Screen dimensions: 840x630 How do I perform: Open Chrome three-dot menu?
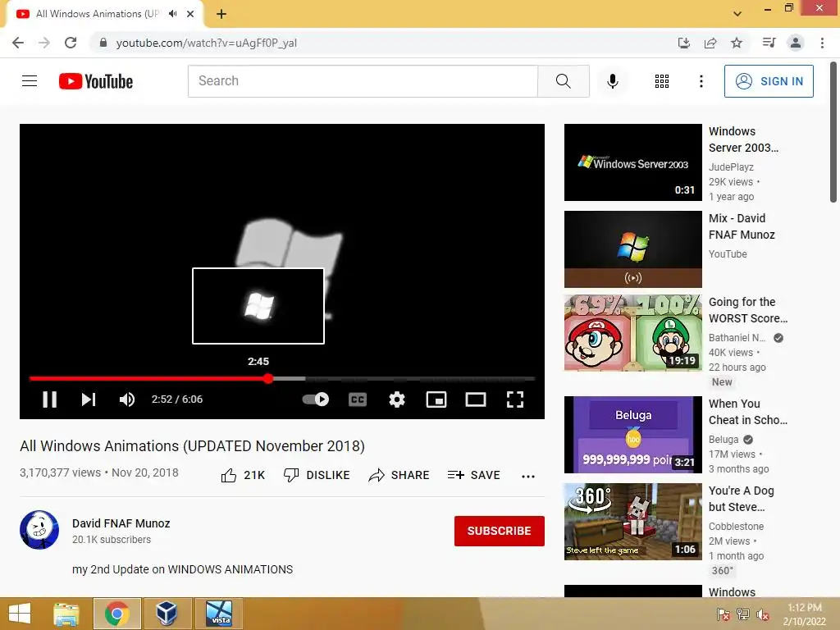tap(822, 43)
